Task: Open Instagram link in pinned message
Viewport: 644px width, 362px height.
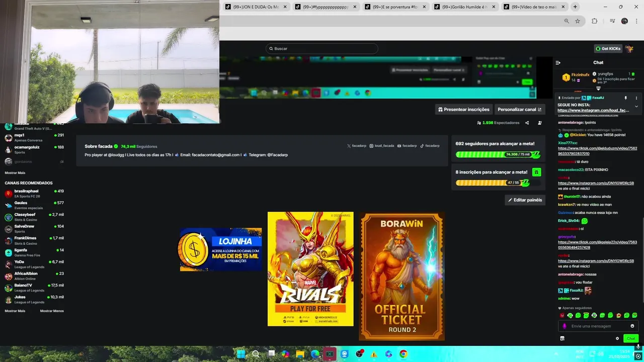Action: [x=593, y=110]
